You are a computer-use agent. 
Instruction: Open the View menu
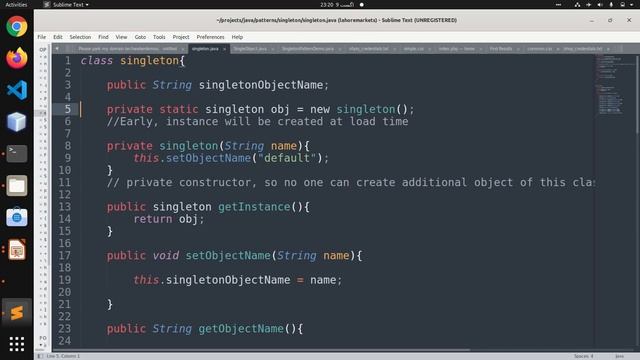coord(121,37)
